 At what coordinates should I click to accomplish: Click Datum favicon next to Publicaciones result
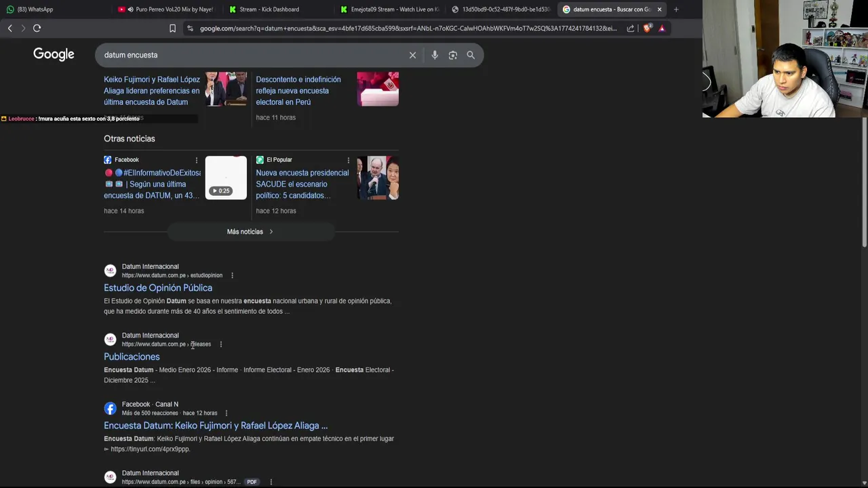point(110,340)
